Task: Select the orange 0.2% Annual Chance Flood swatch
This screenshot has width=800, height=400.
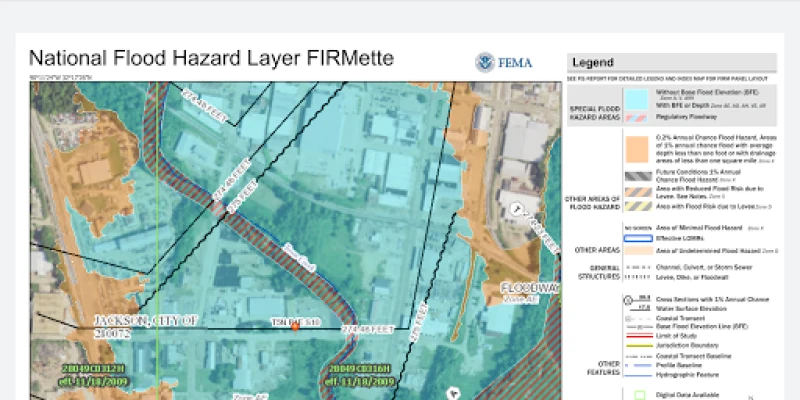Action: [636, 149]
